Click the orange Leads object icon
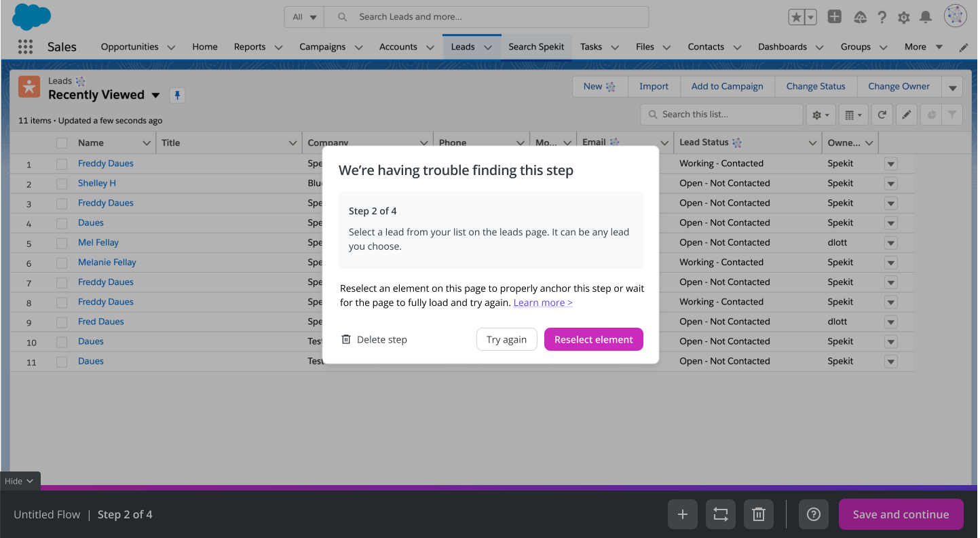Image resolution: width=980 pixels, height=538 pixels. (29, 86)
